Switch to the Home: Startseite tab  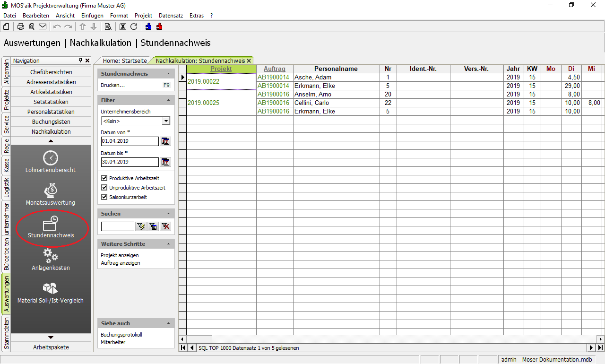tap(125, 61)
